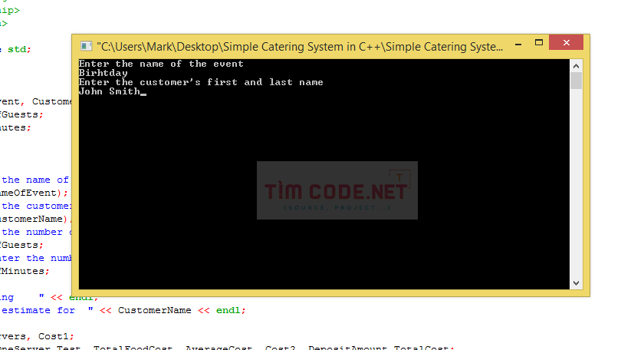Open the console window system menu icon
644x350 pixels.
[86, 46]
